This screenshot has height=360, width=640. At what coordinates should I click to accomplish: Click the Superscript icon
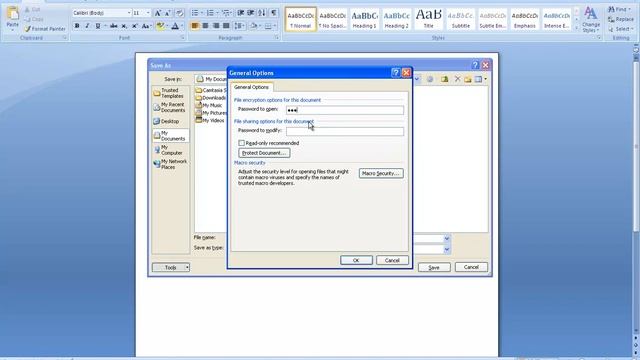pyautogui.click(x=134, y=26)
